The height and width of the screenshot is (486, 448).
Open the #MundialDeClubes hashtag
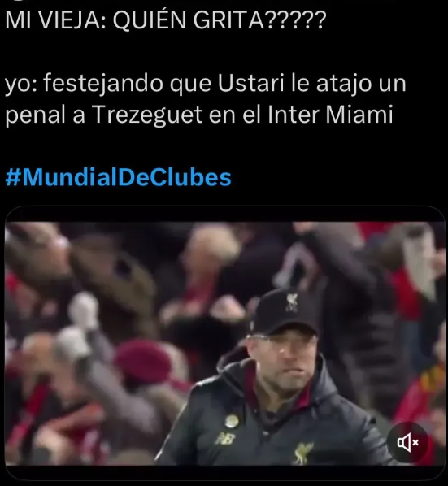click(118, 177)
